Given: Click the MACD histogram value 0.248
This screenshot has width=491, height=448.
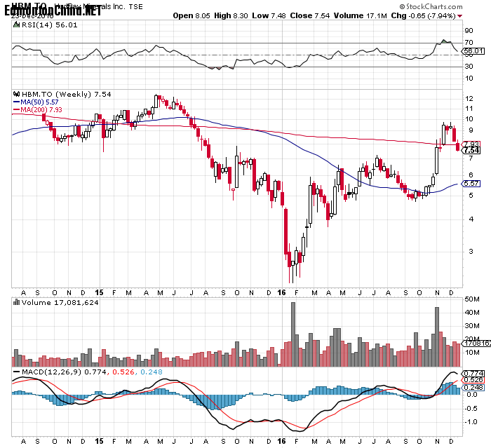Looking at the screenshot, I should point(152,372).
